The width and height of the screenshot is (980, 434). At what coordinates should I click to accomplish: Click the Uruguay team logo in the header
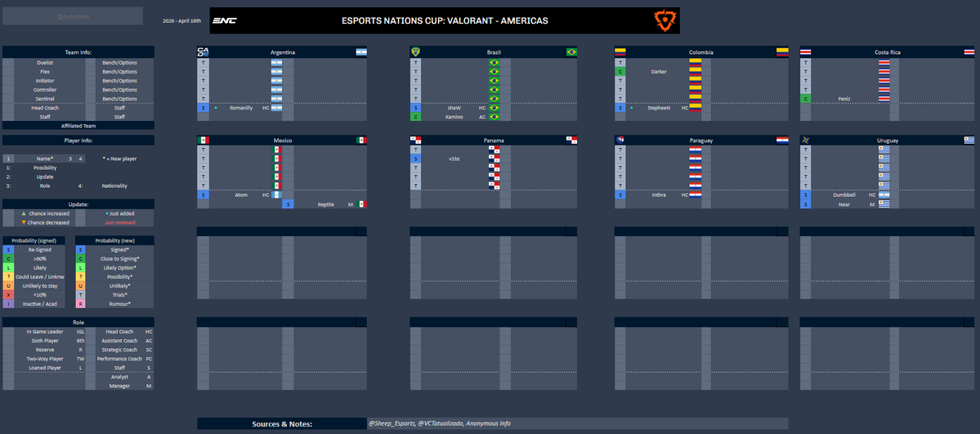pos(805,140)
